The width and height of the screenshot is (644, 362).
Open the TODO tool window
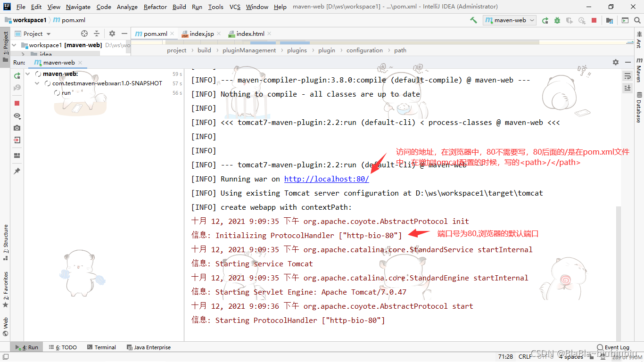point(63,347)
